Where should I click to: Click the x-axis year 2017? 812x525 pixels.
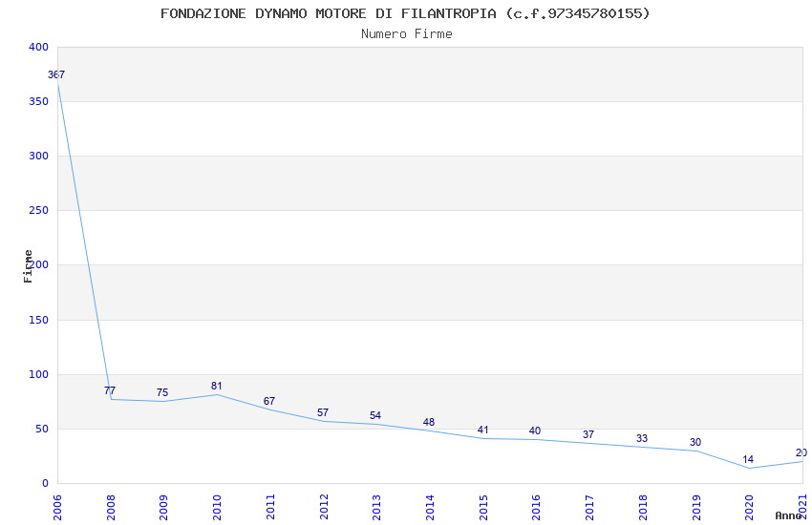(x=589, y=508)
